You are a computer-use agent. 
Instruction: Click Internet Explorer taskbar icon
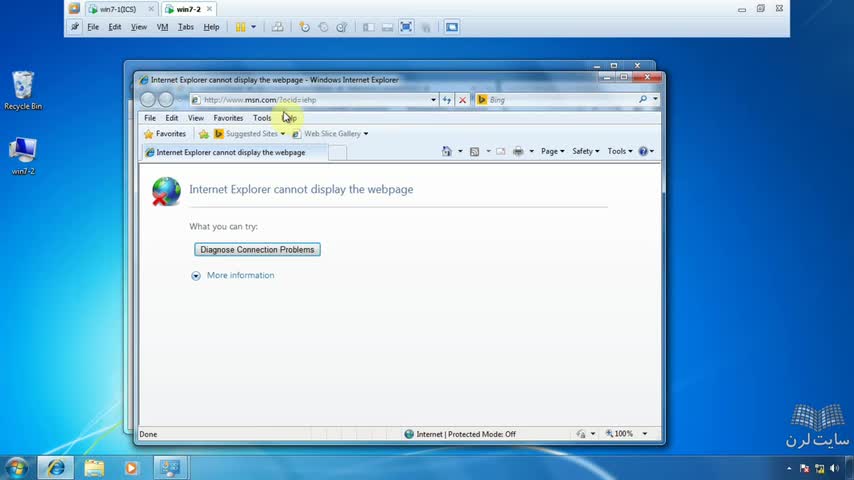tap(56, 468)
